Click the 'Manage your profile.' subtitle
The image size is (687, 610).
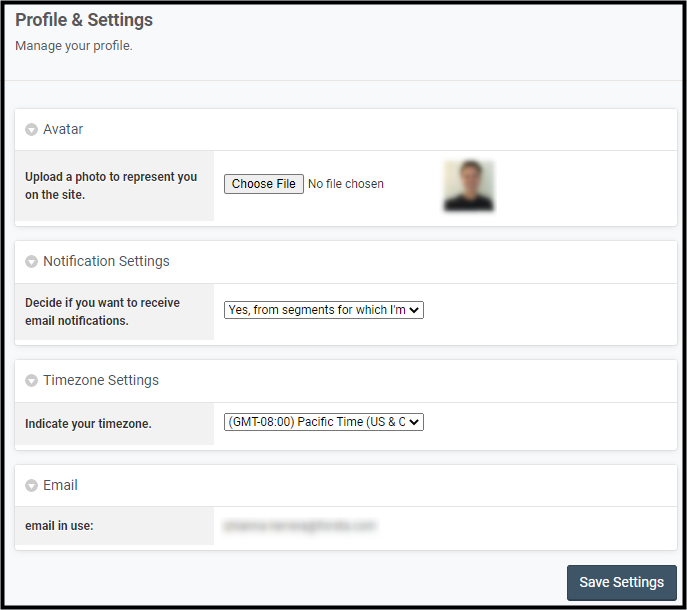[x=74, y=46]
